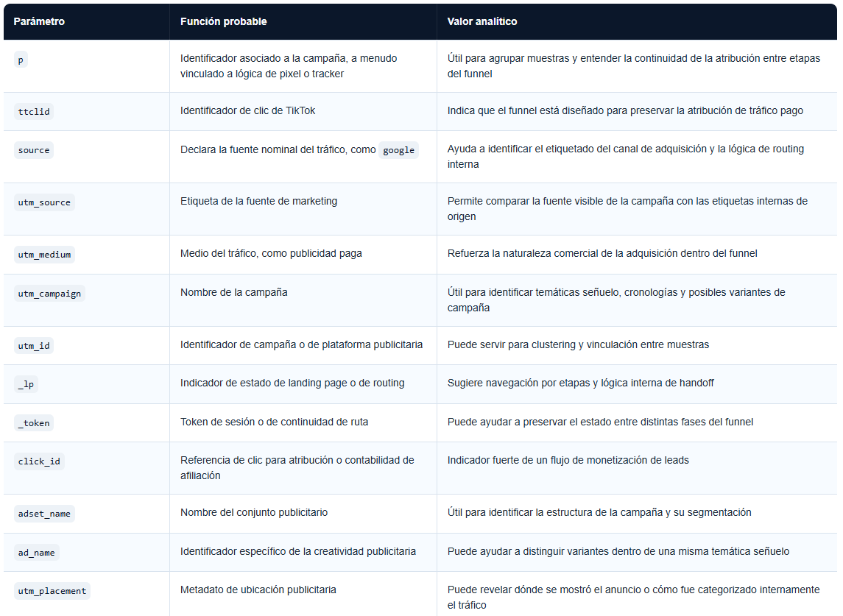The width and height of the screenshot is (843, 616).
Task: Select the ad_name parameter chip
Action: (x=37, y=553)
